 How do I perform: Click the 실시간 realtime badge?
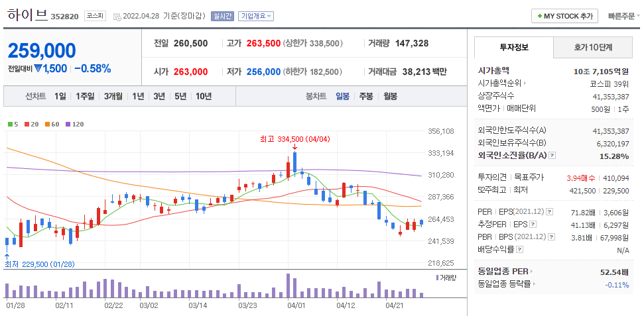coord(222,16)
